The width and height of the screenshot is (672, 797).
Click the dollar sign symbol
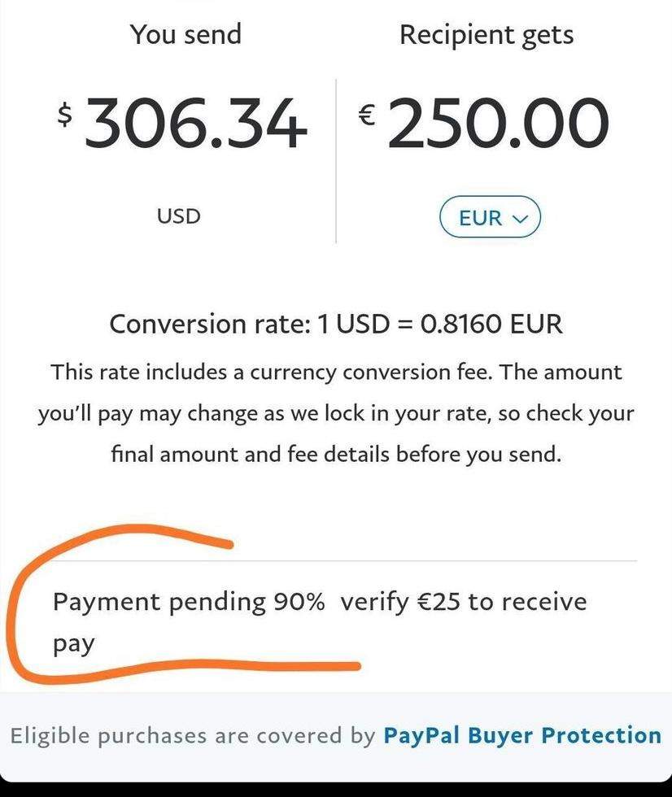pyautogui.click(x=65, y=115)
